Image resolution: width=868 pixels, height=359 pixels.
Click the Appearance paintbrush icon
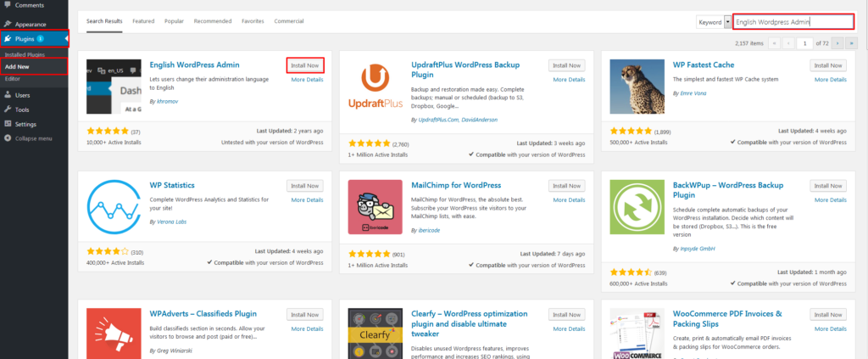(x=7, y=25)
